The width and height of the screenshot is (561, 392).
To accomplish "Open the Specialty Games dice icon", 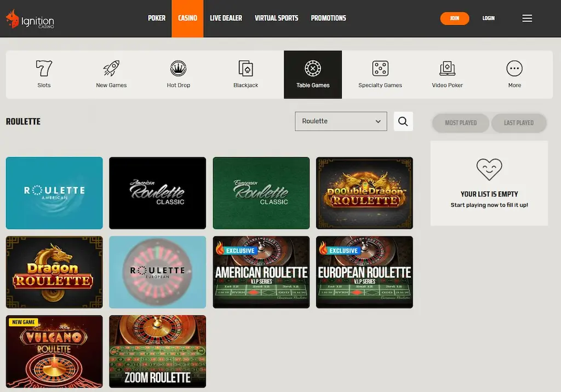I will click(380, 68).
